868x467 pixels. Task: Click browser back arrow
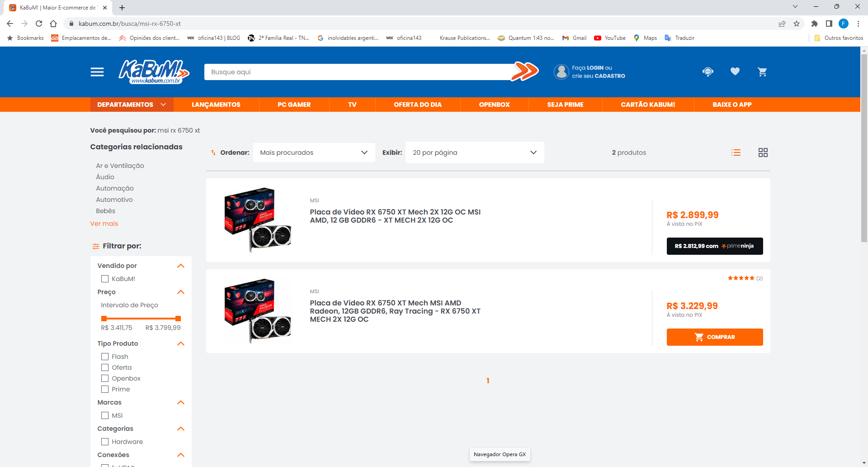[x=10, y=24]
